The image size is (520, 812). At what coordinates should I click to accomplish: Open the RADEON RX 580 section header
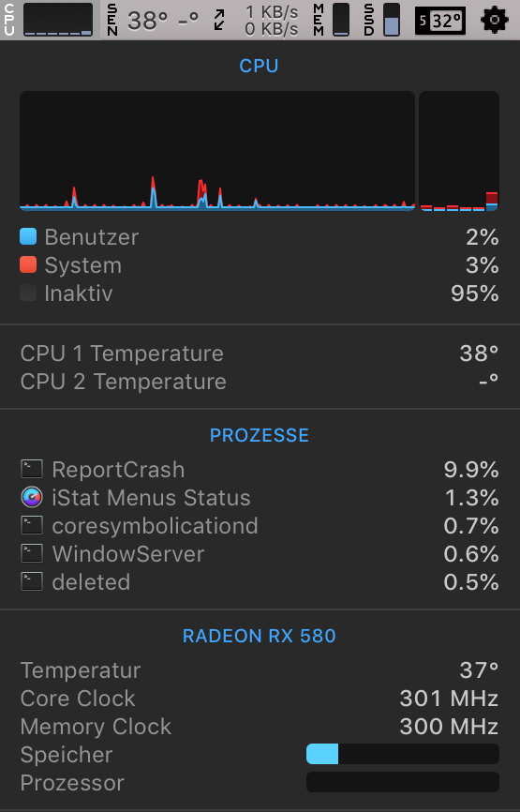(x=260, y=636)
